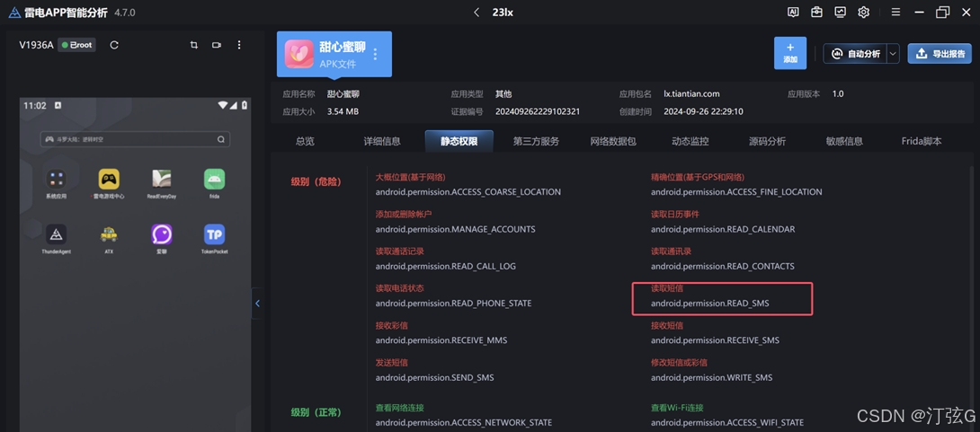Viewport: 980px width, 432px height.
Task: Click the 级别（危险）heading
Action: (x=316, y=181)
